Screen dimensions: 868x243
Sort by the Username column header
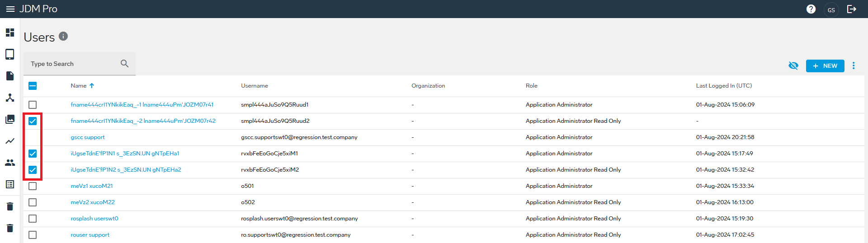click(255, 86)
